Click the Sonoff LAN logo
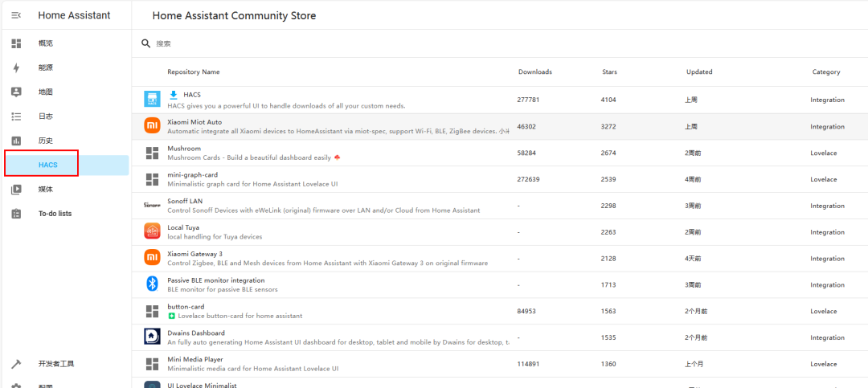 click(x=152, y=206)
